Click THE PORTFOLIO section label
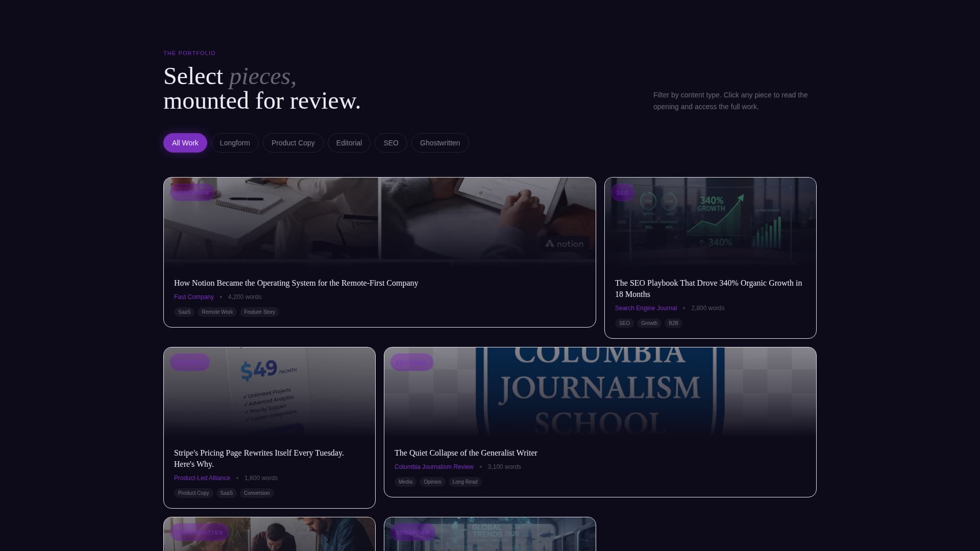This screenshot has width=980, height=551. (x=189, y=53)
